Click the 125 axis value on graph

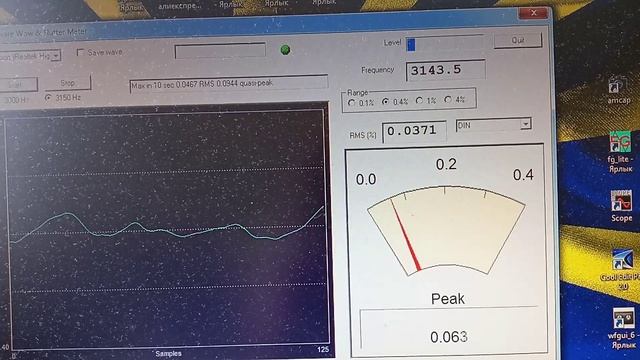tap(323, 349)
